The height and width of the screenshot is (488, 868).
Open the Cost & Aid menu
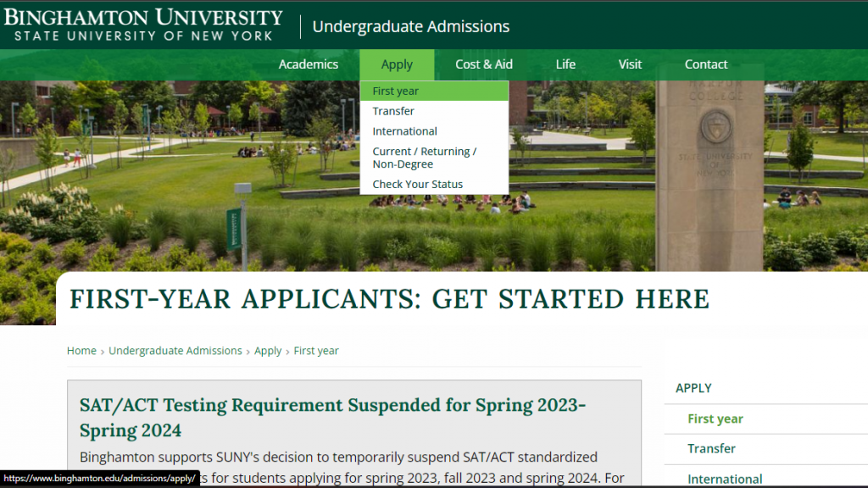coord(483,64)
